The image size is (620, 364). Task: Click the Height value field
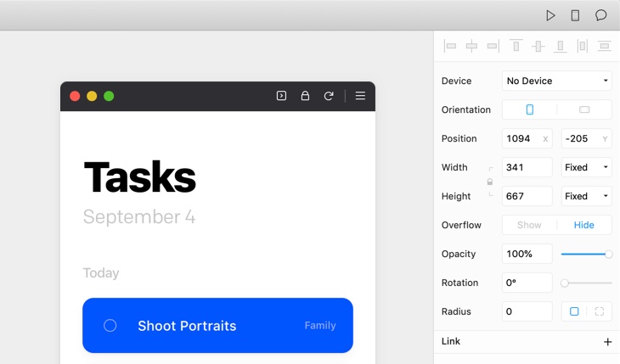[x=527, y=196]
